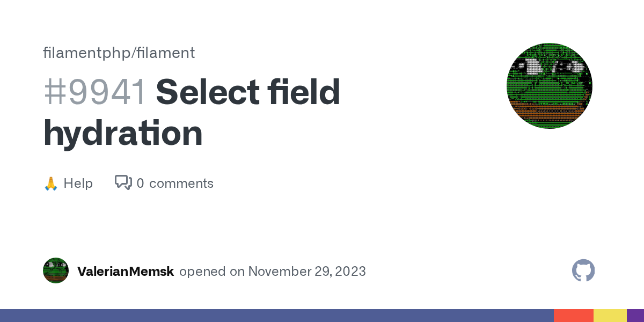This screenshot has width=644, height=322.
Task: Click the issue number #9941
Action: click(x=95, y=92)
